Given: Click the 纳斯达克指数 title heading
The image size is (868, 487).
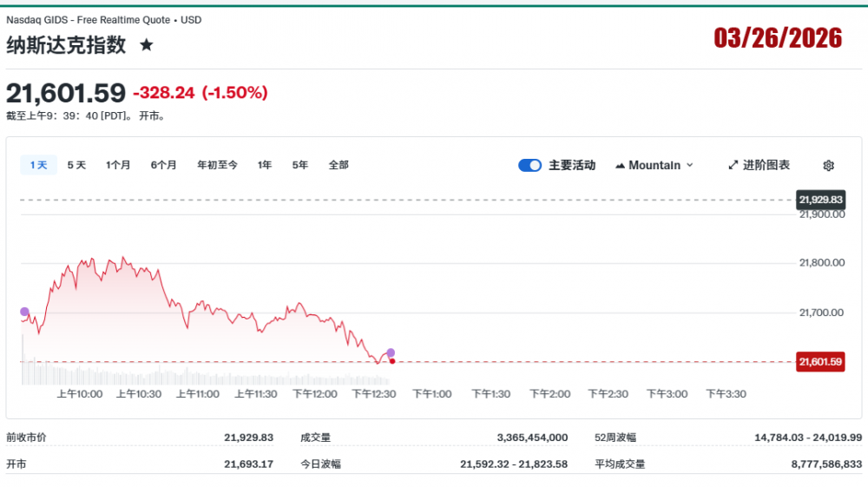Looking at the screenshot, I should tap(66, 45).
